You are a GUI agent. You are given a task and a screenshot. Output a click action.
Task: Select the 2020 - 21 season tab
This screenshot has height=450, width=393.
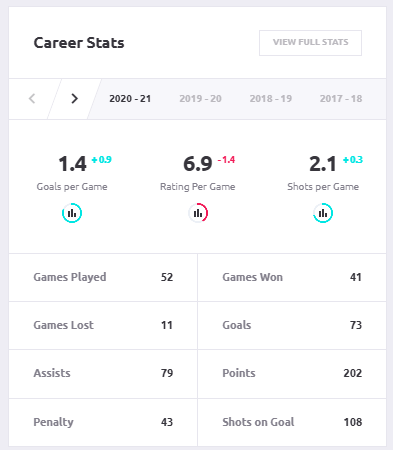tap(130, 99)
